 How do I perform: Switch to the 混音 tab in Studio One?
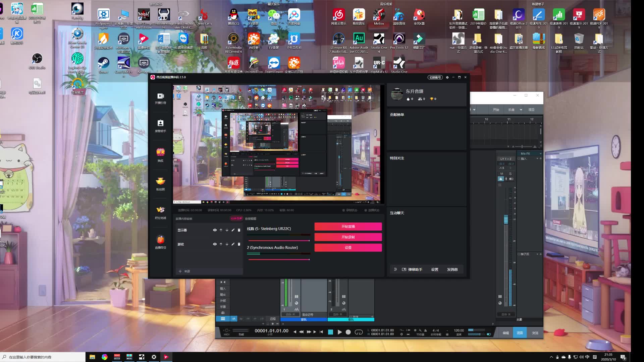click(x=520, y=333)
